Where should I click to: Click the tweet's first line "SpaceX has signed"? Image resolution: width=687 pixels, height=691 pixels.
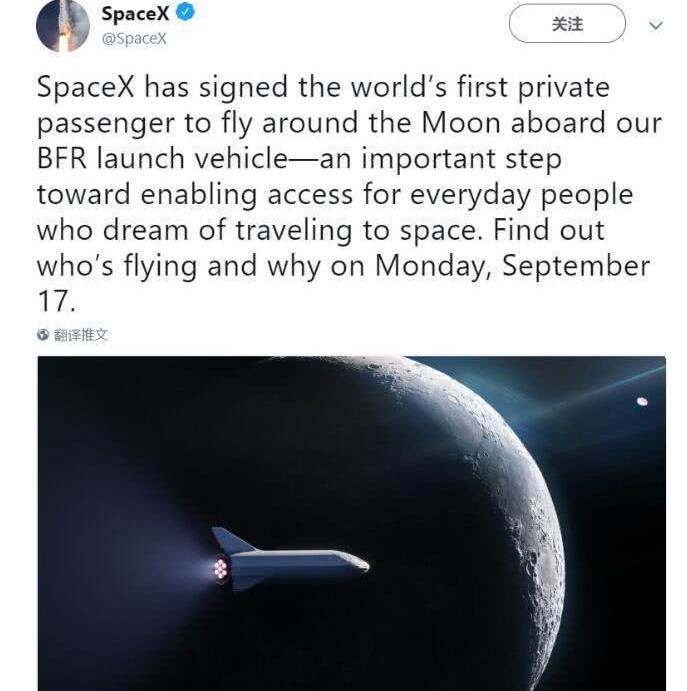click(x=163, y=88)
